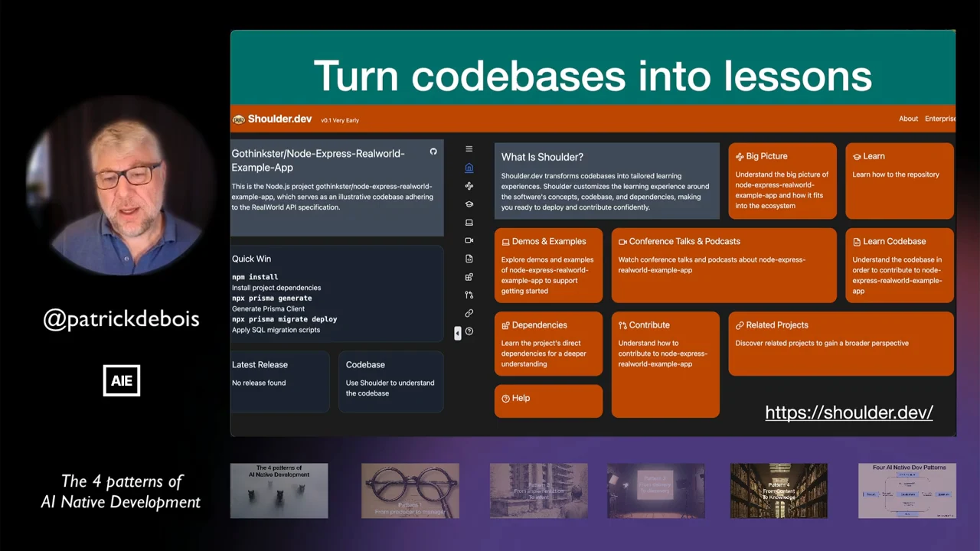The width and height of the screenshot is (980, 551).
Task: Open the Demos & Examples card
Action: [548, 265]
